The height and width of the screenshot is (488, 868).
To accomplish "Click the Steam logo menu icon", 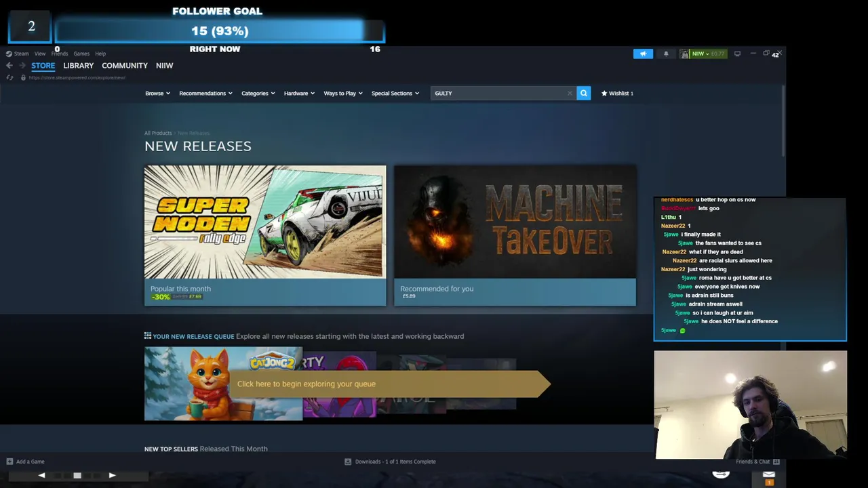I will coord(9,54).
